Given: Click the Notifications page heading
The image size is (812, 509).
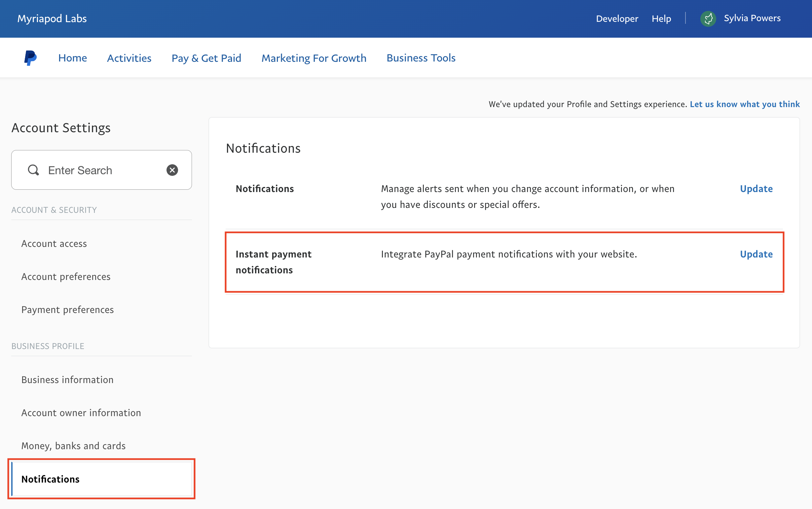Looking at the screenshot, I should pos(263,148).
